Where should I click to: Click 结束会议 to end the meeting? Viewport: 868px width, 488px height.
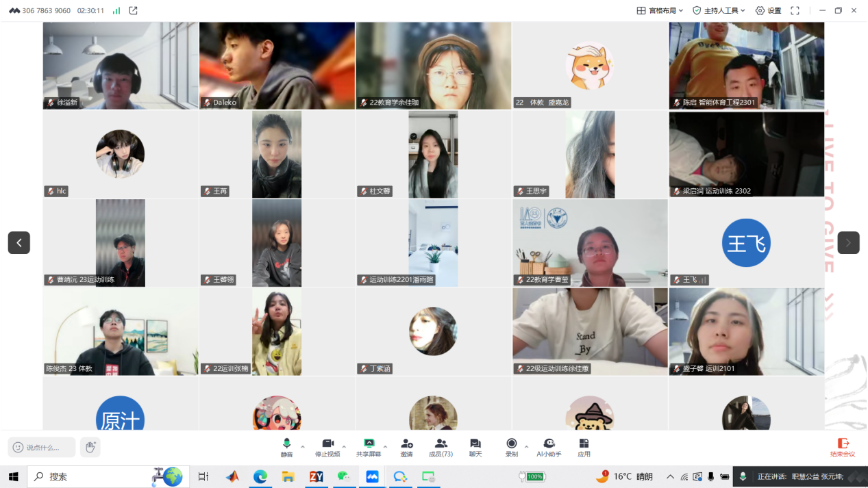click(x=843, y=448)
